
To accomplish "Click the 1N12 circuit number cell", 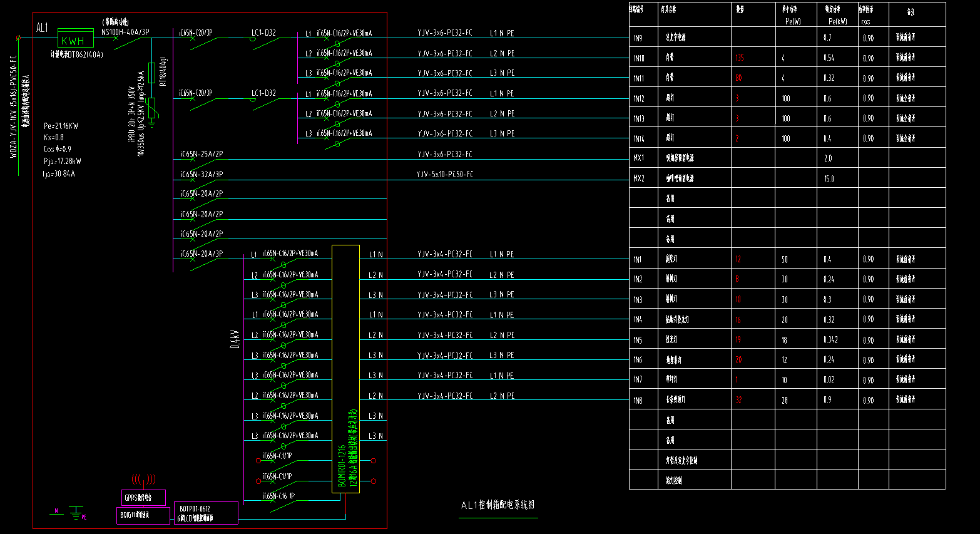I will pos(638,98).
